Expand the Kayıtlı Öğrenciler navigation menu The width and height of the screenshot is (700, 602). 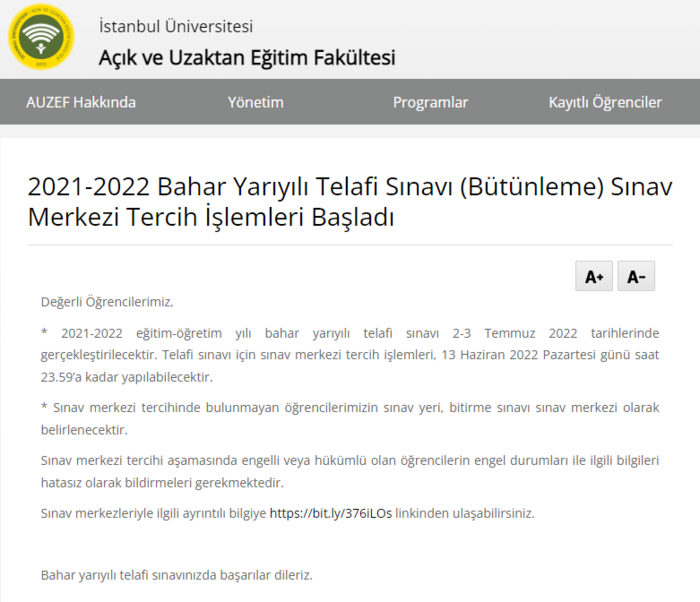pos(605,102)
